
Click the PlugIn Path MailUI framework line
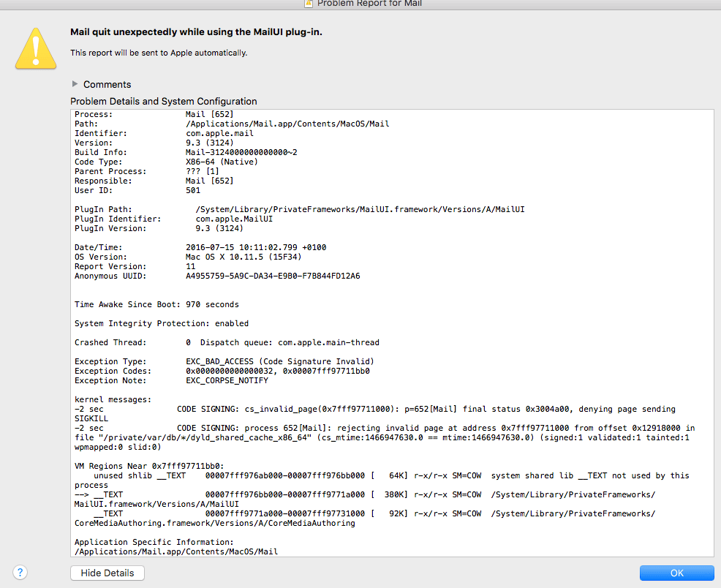pos(360,209)
